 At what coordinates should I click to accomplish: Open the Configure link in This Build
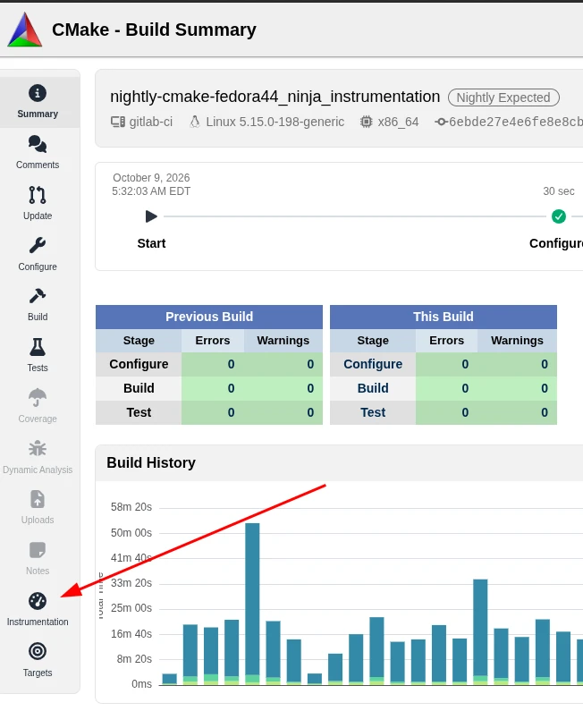373,364
